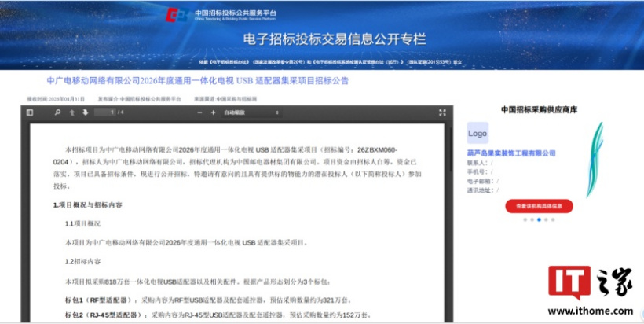Screen dimensions: 644x324
Task: Go to previous PDF page
Action: pos(72,112)
